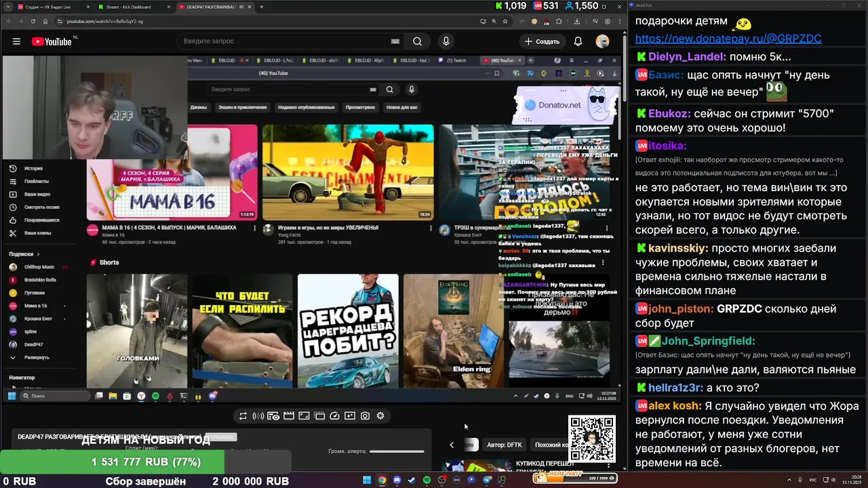Click the browser address bar URL
The width and height of the screenshot is (868, 488).
tap(104, 21)
